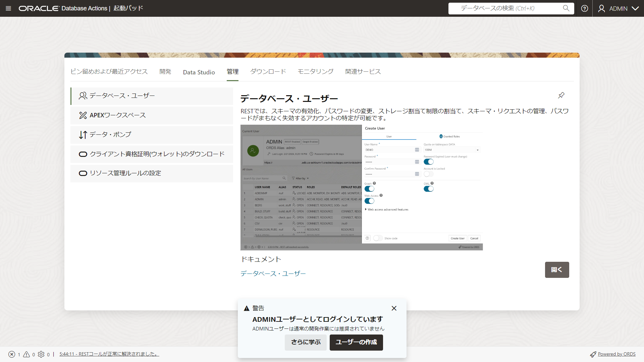This screenshot has height=362, width=644.
Task: Click the wallet download oval icon
Action: pyautogui.click(x=83, y=154)
